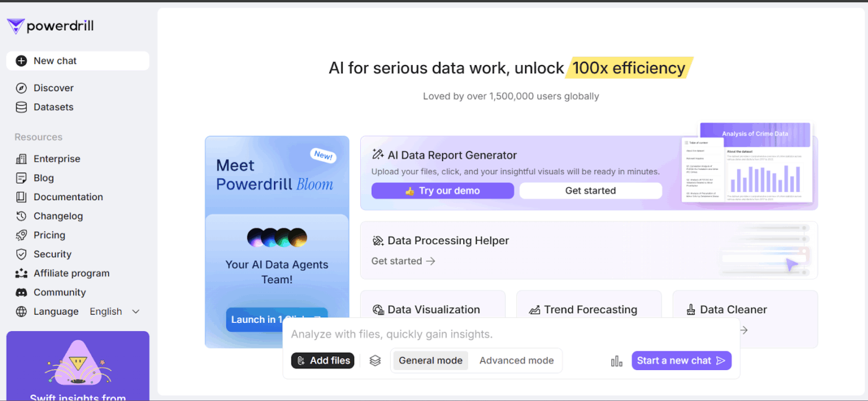Open the Datasets database icon
This screenshot has height=401, width=868.
pos(21,107)
